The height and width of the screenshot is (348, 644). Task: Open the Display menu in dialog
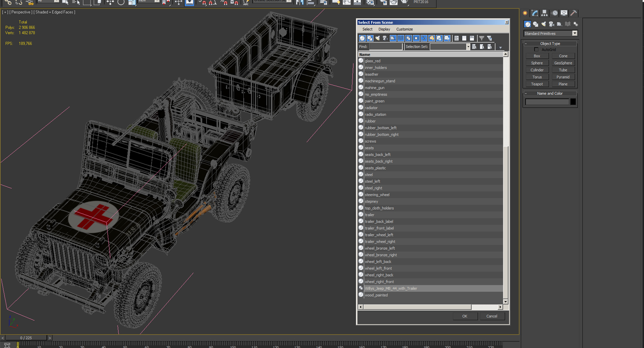pos(384,29)
